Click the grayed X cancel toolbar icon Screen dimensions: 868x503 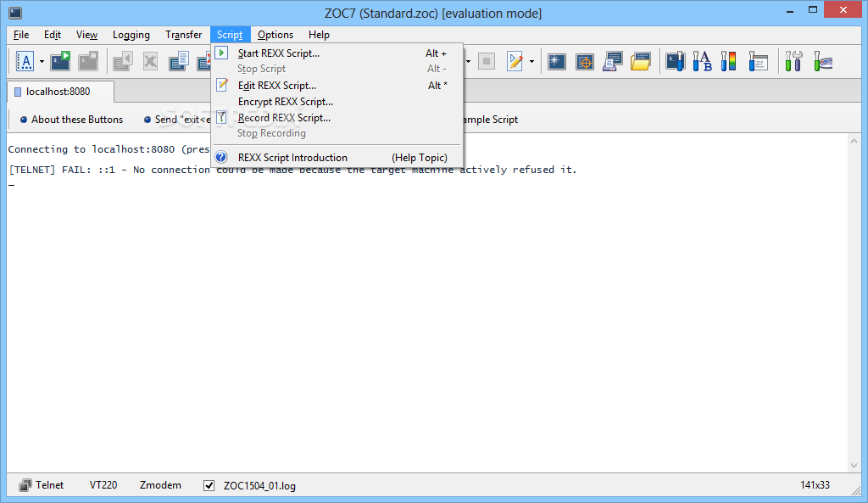150,61
